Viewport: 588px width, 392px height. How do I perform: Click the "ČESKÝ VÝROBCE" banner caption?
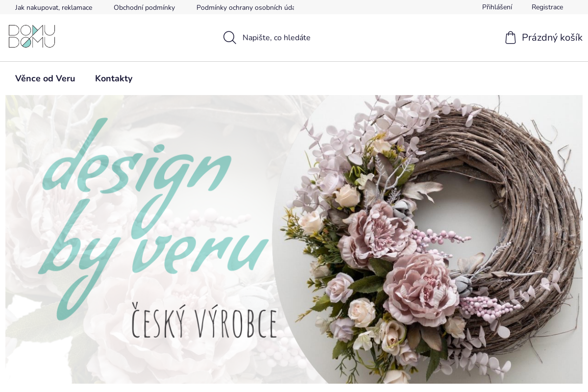pos(204,322)
